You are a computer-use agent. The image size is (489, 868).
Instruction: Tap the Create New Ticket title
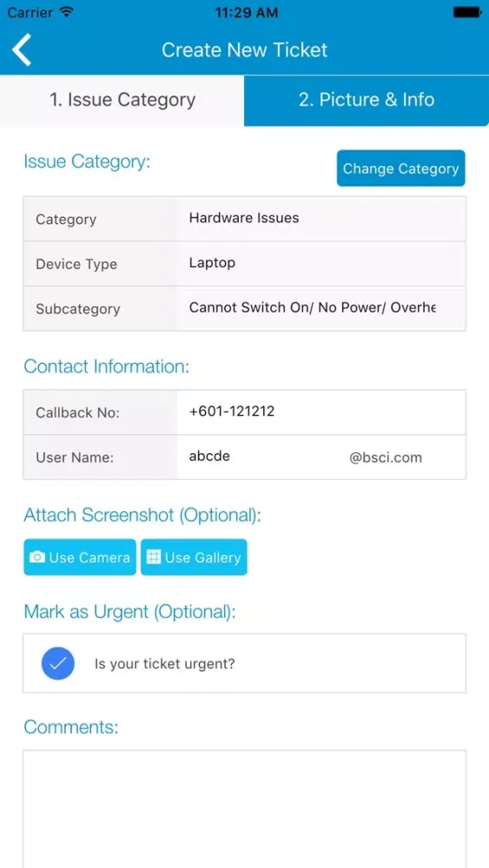coord(244,49)
